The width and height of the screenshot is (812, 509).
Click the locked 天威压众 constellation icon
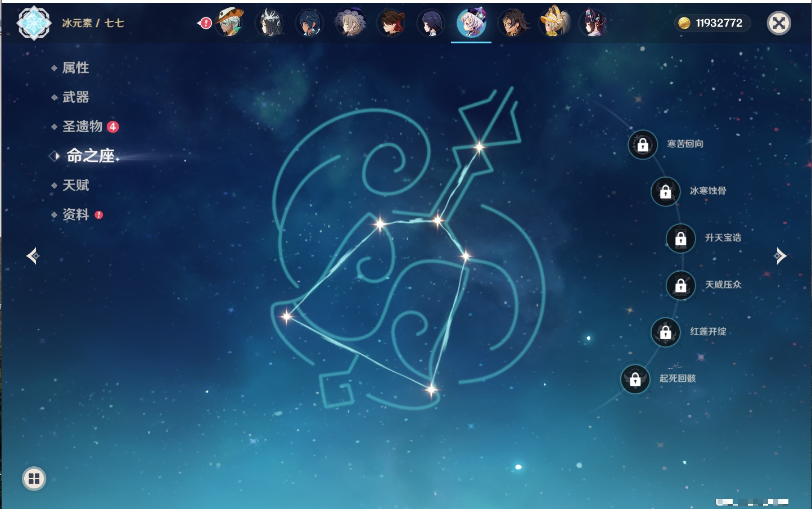pos(680,285)
